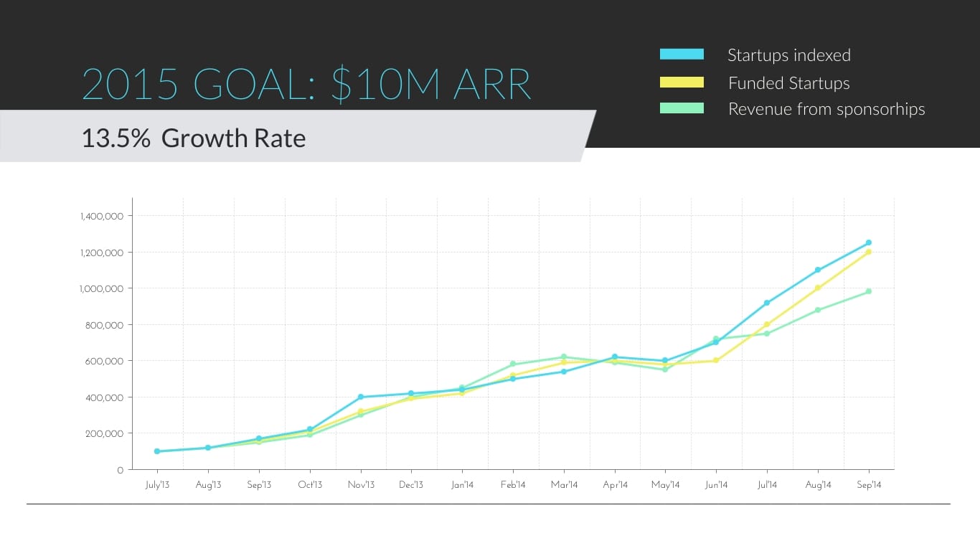The image size is (980, 551).
Task: Click the blue Startups indexed legend swatch
Action: pyautogui.click(x=682, y=55)
